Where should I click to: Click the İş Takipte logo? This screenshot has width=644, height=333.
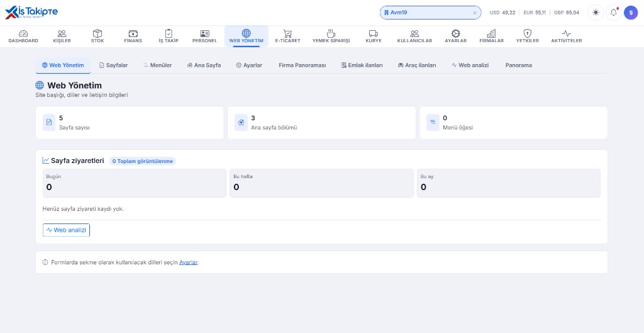(31, 13)
